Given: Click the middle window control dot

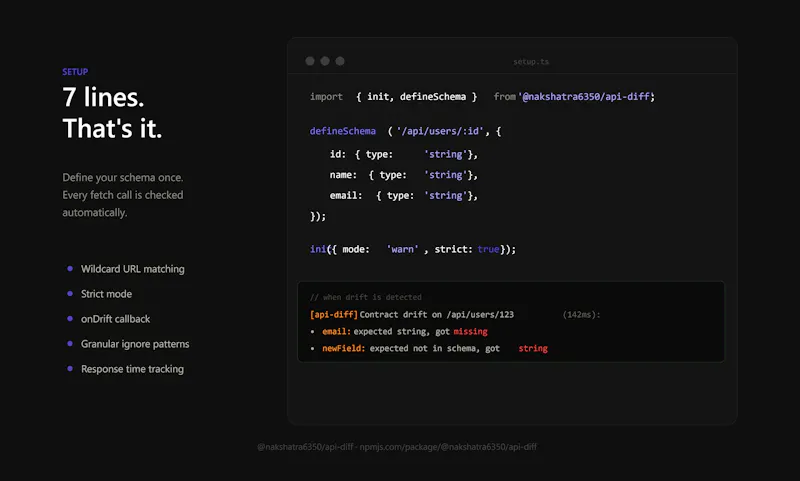Looking at the screenshot, I should (325, 61).
